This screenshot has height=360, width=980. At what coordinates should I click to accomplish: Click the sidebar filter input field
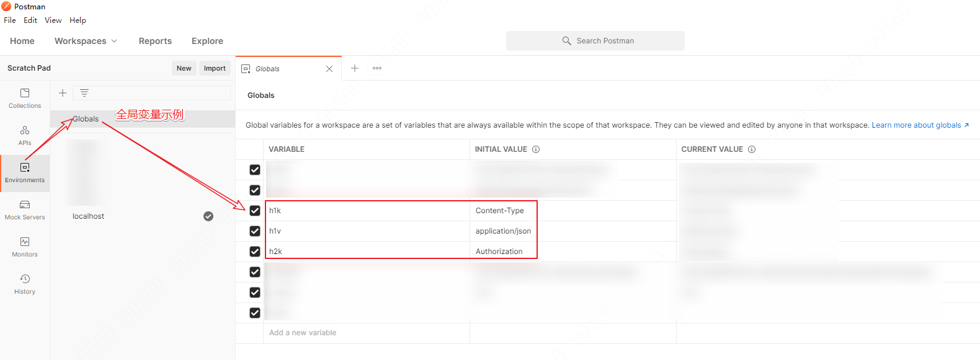[151, 93]
